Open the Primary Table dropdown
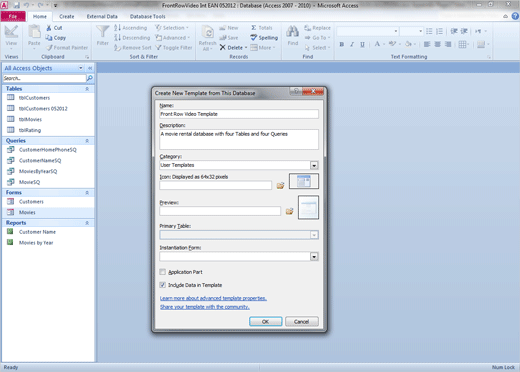This screenshot has width=520, height=372. coord(314,235)
